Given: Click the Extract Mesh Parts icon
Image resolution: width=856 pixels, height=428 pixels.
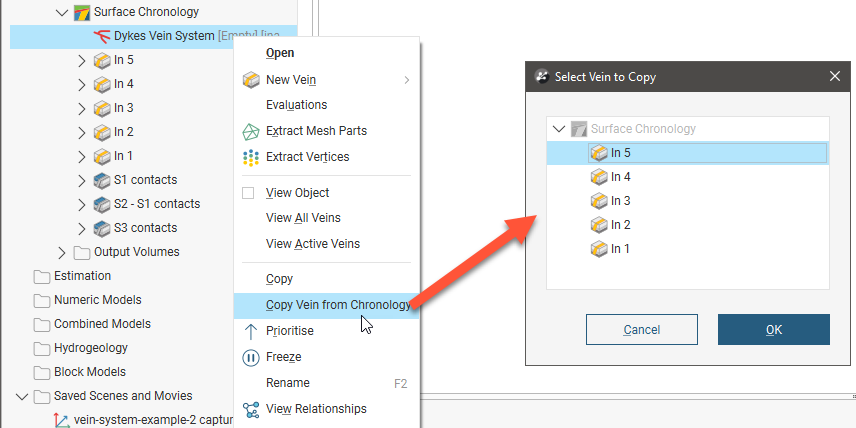Looking at the screenshot, I should pyautogui.click(x=251, y=131).
